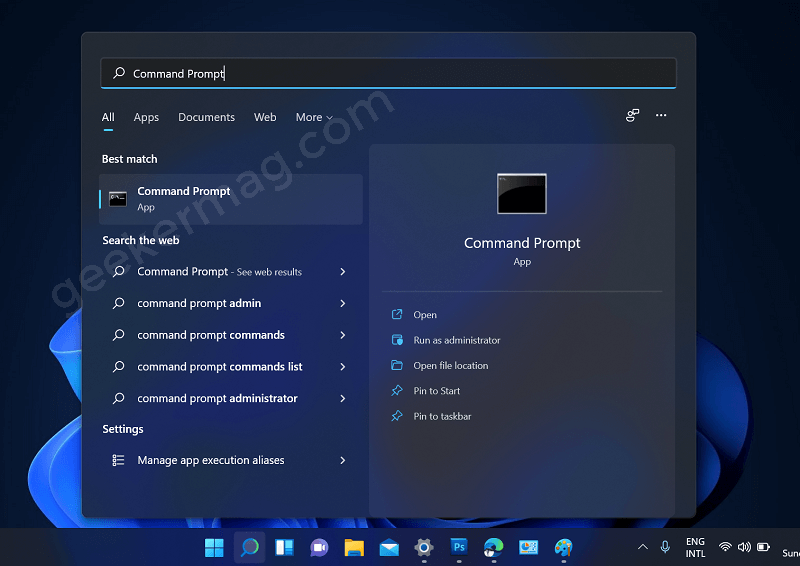Click Open file location
The image size is (800, 566).
click(451, 365)
